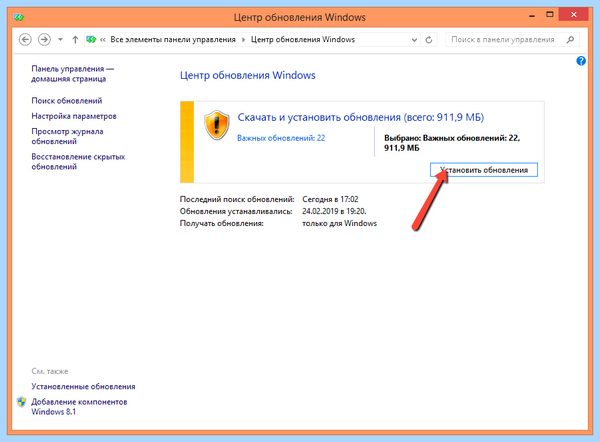Click the window title bar Windows Update icon
Screen dimensions: 600x442
[19, 17]
